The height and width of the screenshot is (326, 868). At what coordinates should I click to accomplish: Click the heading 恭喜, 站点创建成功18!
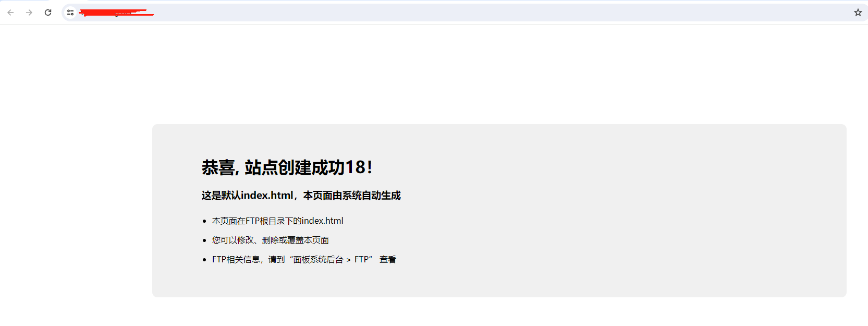click(x=287, y=167)
